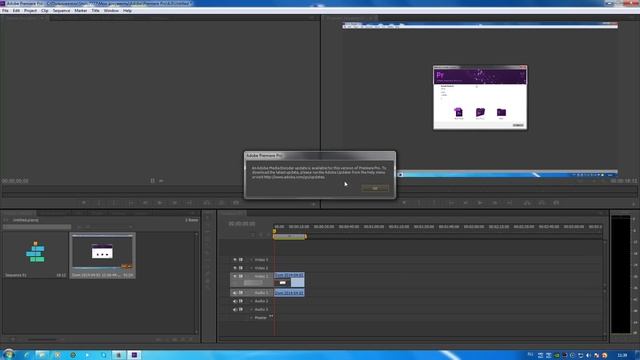Click Export Frame in Program monitor
Viewport: 640px width, 360px height.
(x=556, y=203)
